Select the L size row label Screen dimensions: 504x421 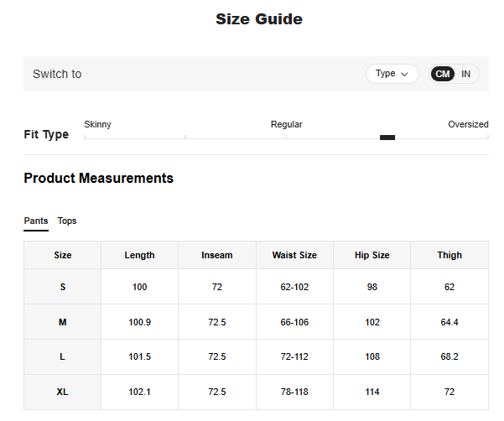coord(63,356)
